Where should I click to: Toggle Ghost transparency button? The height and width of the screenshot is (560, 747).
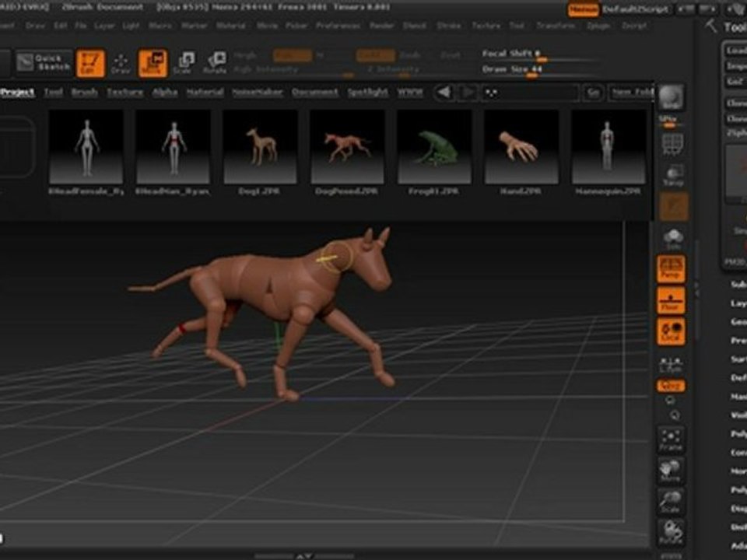coord(673,206)
